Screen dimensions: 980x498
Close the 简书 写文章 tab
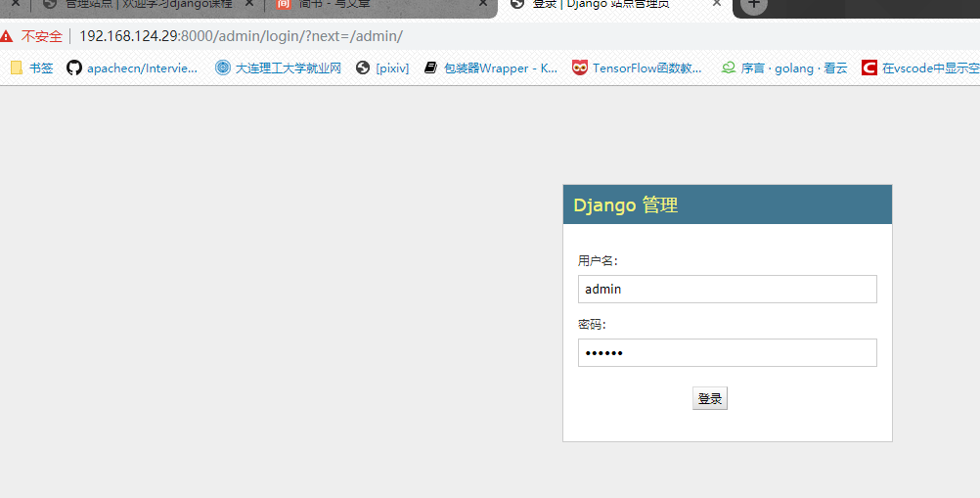point(483,3)
